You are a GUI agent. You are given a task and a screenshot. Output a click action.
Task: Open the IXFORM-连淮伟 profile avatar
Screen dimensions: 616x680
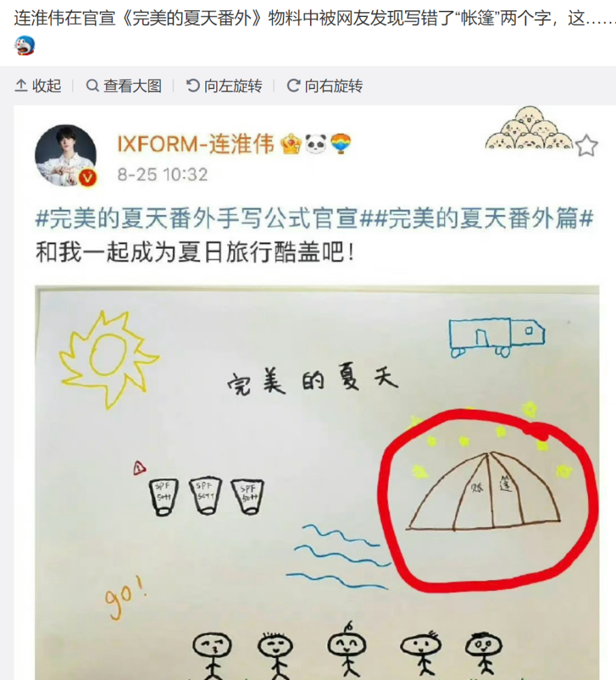tap(65, 155)
